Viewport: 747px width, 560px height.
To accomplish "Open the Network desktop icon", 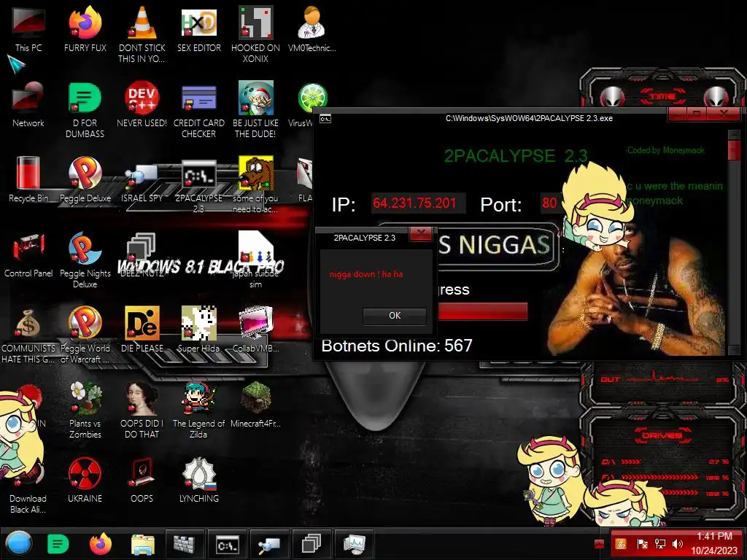I will [x=28, y=105].
